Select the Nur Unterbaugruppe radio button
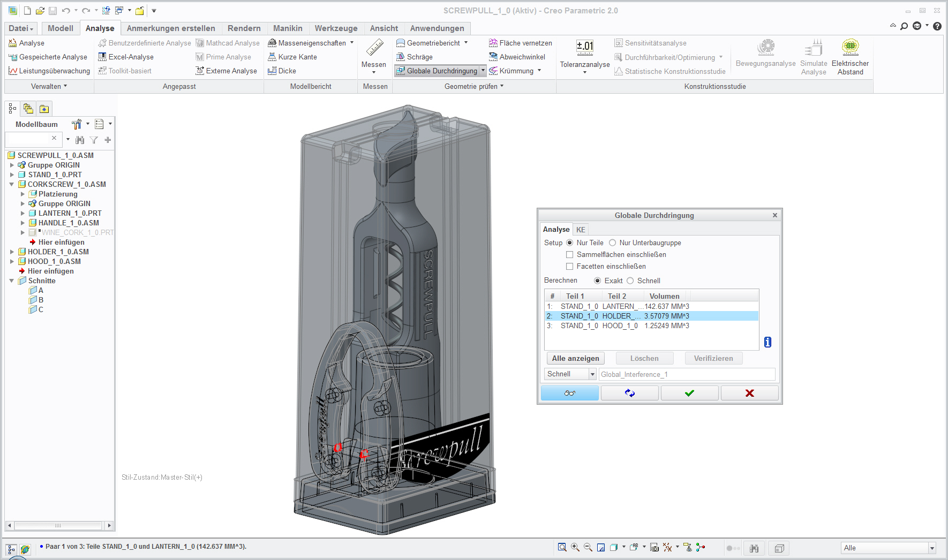Viewport: 948px width, 560px height. pos(612,243)
